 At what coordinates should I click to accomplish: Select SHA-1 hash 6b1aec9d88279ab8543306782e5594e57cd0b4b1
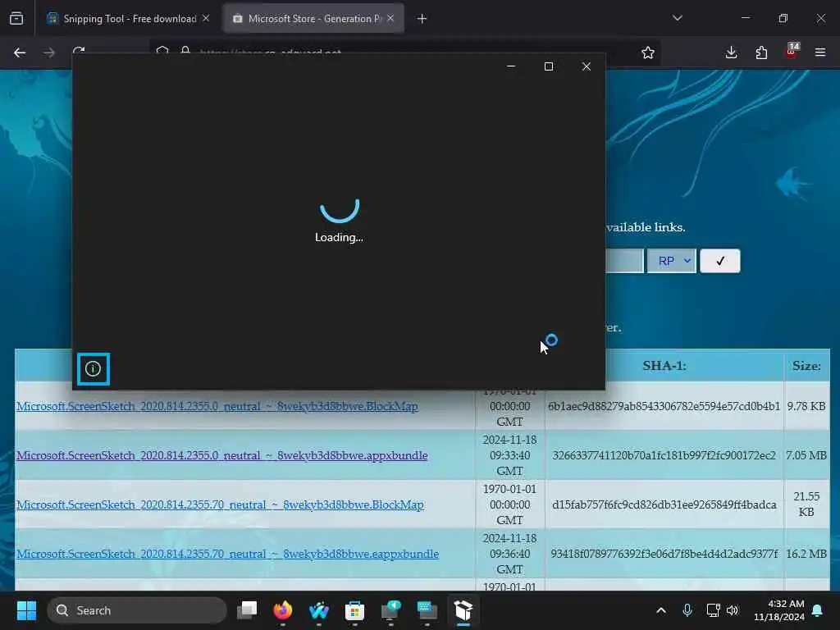[x=664, y=406]
